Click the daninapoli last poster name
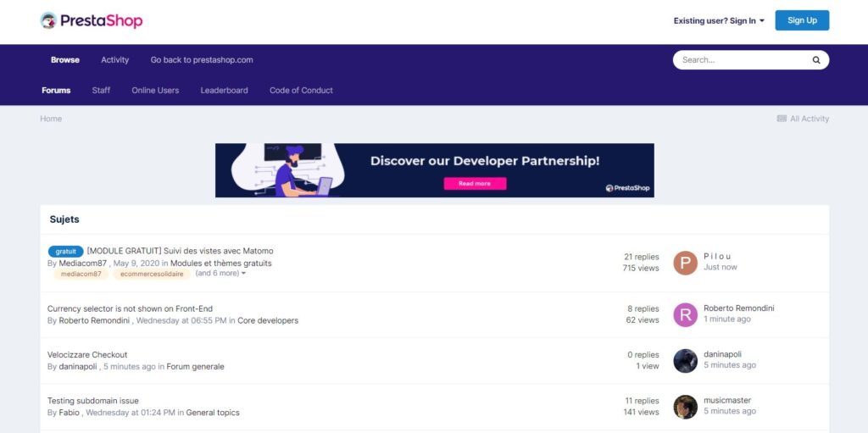The image size is (868, 433). click(722, 354)
